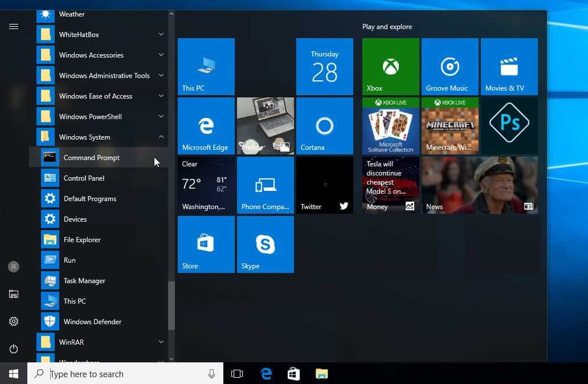Click the Play and explore group header
The image size is (588, 384).
point(387,27)
